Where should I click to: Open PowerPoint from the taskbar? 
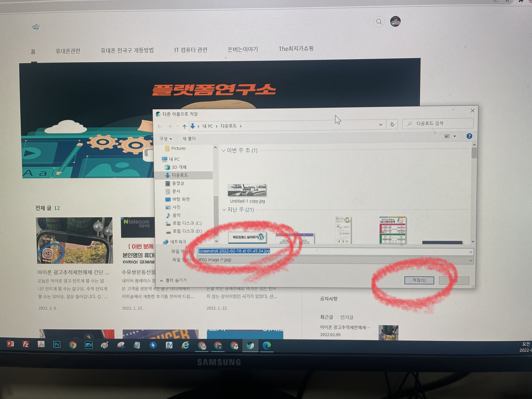tap(10, 344)
